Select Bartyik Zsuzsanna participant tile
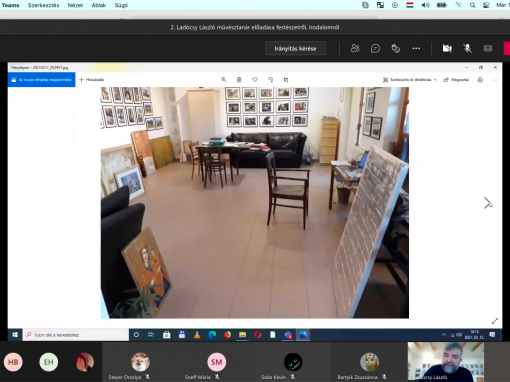The height and width of the screenshot is (382, 510). pos(369,362)
